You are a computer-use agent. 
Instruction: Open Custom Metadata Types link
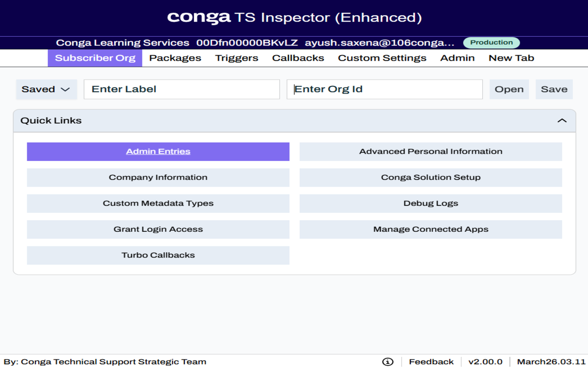pyautogui.click(x=158, y=203)
